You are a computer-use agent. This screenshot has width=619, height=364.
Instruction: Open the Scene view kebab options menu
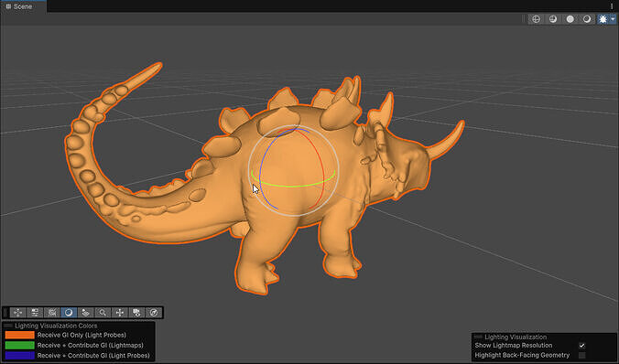pyautogui.click(x=612, y=6)
